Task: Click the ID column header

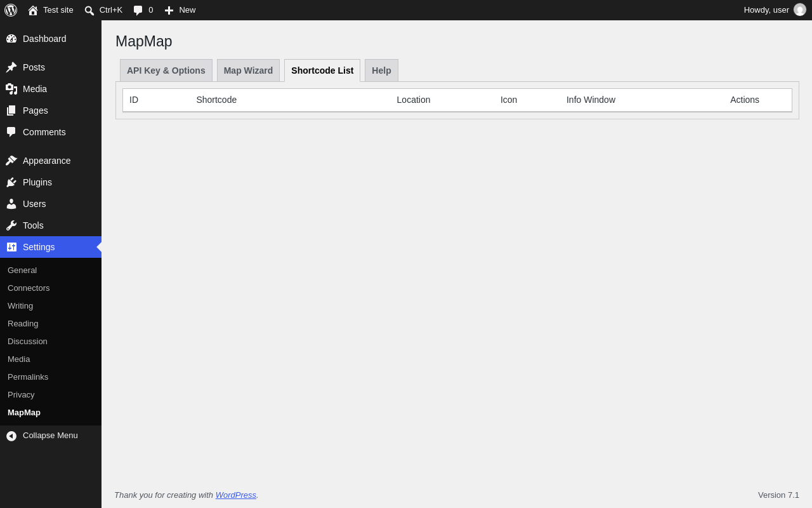Action: pos(134,100)
